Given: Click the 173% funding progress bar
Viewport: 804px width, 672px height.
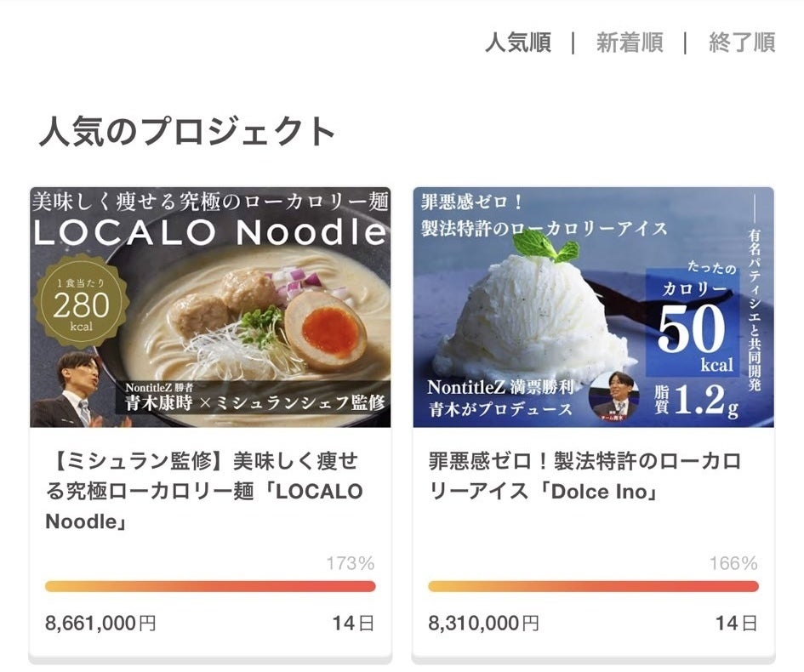Looking at the screenshot, I should [x=210, y=586].
